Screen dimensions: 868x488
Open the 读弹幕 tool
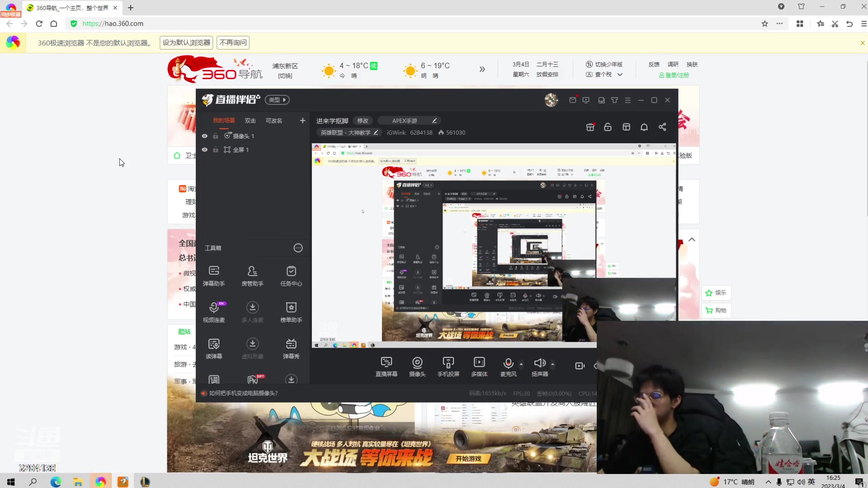point(214,348)
